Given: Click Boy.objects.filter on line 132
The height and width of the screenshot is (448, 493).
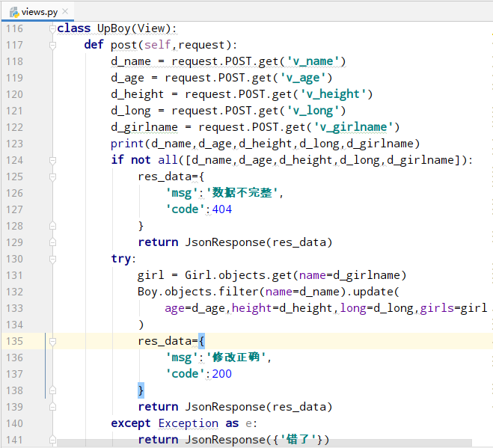Looking at the screenshot, I should point(197,292).
